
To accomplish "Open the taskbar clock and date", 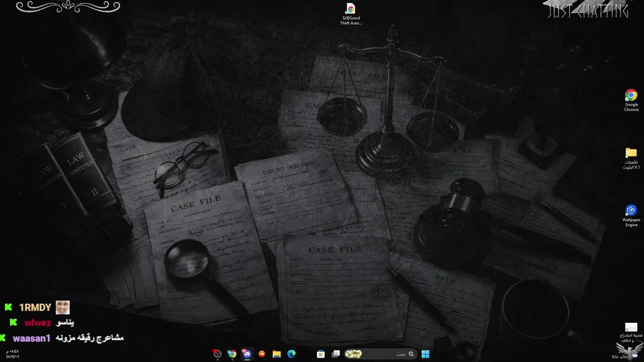I will (x=12, y=354).
